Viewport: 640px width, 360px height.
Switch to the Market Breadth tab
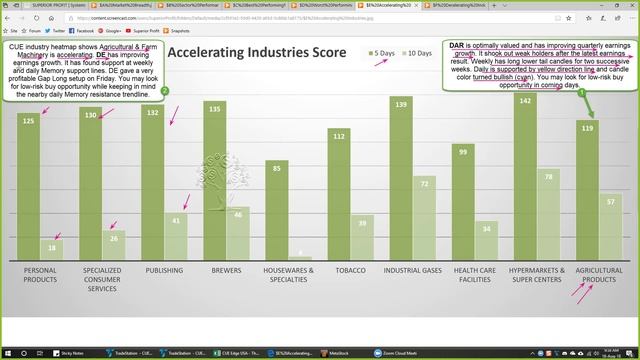pos(122,6)
